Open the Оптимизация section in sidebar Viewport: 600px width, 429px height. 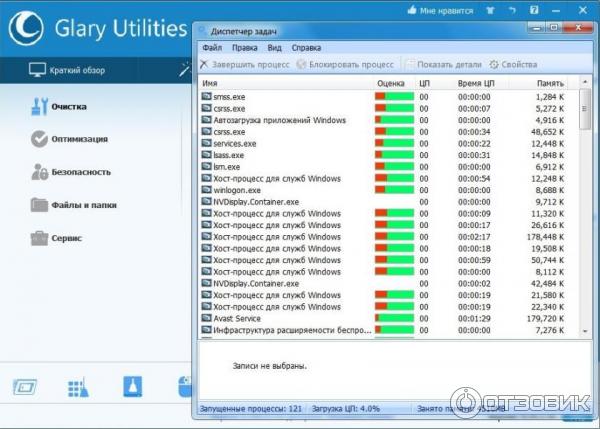(78, 139)
